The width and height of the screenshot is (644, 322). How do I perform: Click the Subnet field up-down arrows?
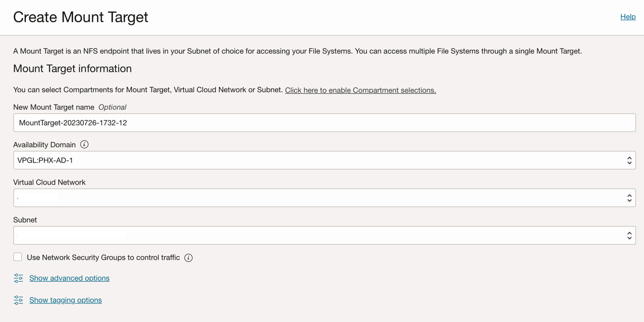coord(629,236)
